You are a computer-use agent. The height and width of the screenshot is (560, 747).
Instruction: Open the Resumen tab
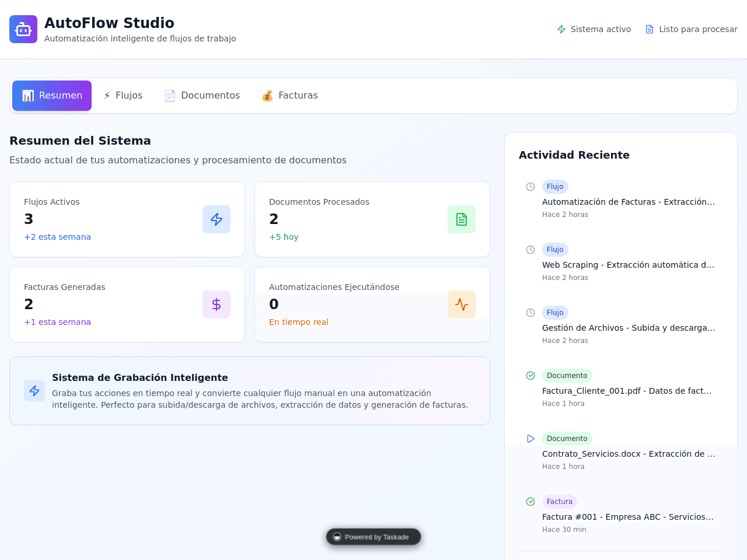pyautogui.click(x=52, y=96)
